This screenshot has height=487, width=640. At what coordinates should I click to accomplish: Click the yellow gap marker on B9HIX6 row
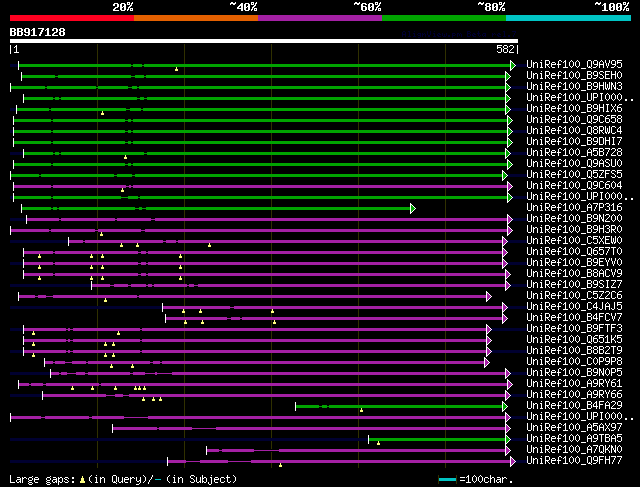click(x=101, y=113)
